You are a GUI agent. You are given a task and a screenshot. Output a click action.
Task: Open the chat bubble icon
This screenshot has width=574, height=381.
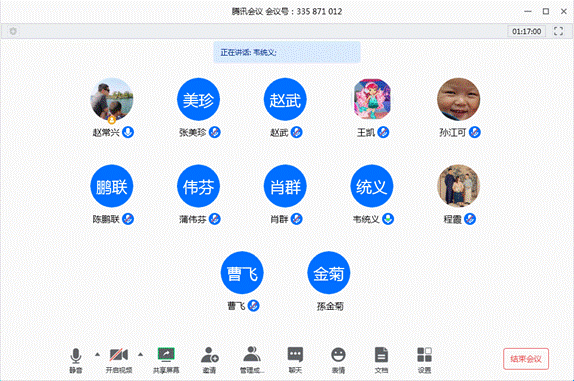tap(295, 354)
